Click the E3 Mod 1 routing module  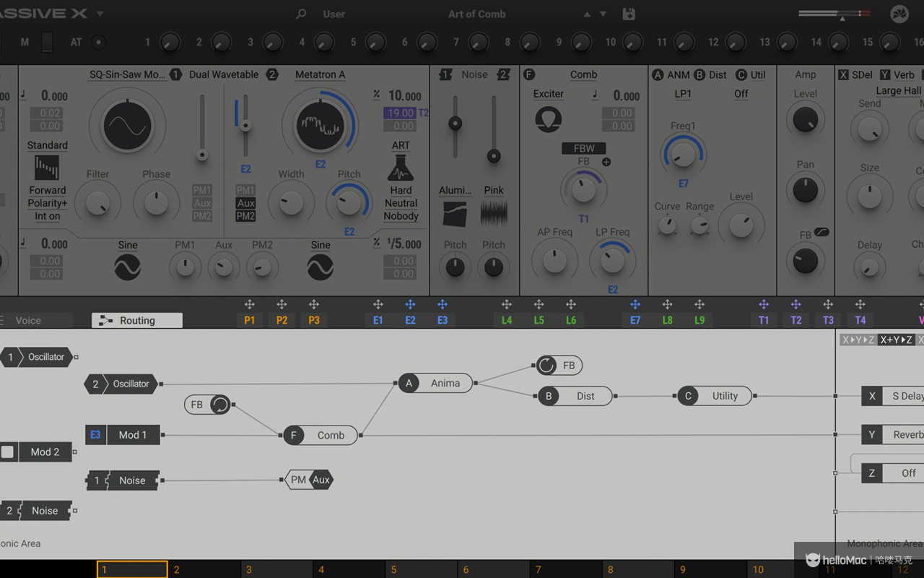coord(123,435)
